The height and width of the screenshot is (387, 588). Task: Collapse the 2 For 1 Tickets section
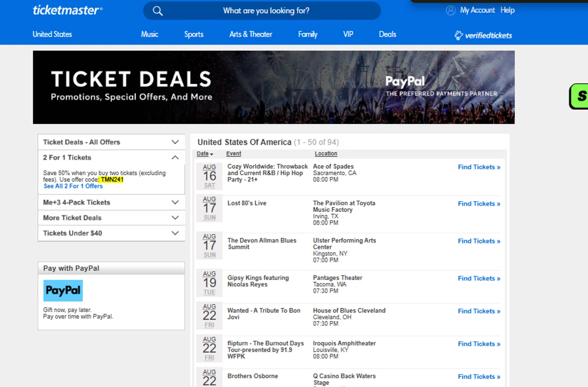pyautogui.click(x=111, y=157)
